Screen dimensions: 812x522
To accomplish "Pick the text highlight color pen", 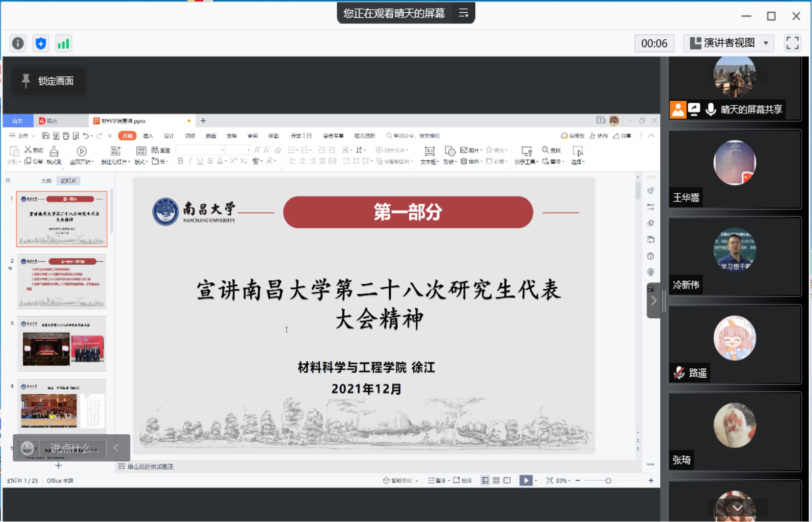I will [x=270, y=161].
